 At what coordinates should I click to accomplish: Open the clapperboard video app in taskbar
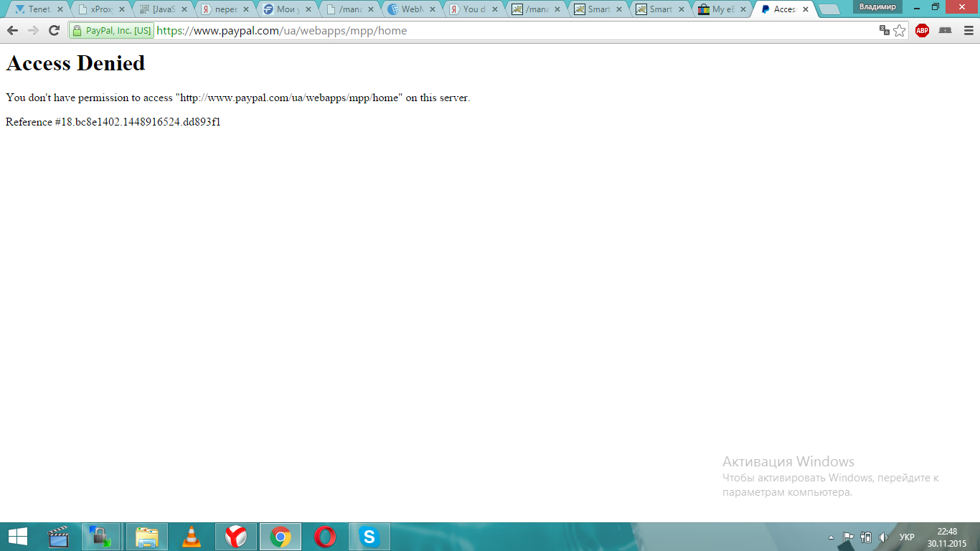[x=59, y=537]
